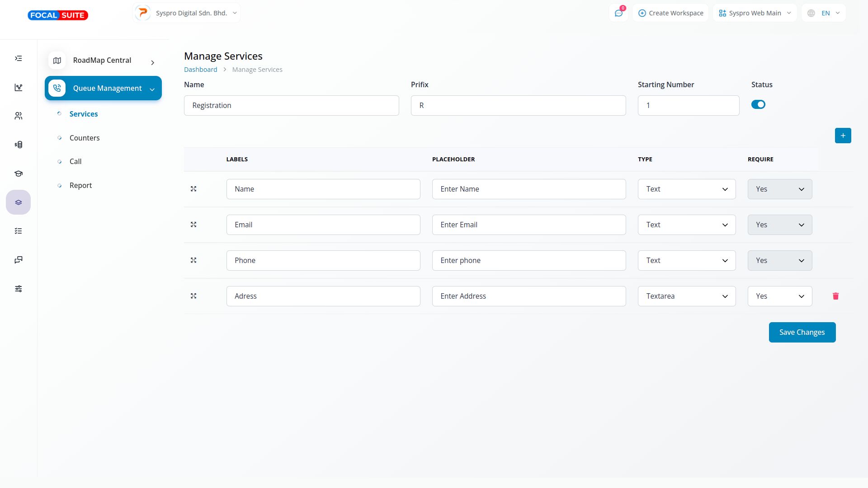
Task: Delete the Adress field row
Action: pyautogui.click(x=835, y=296)
